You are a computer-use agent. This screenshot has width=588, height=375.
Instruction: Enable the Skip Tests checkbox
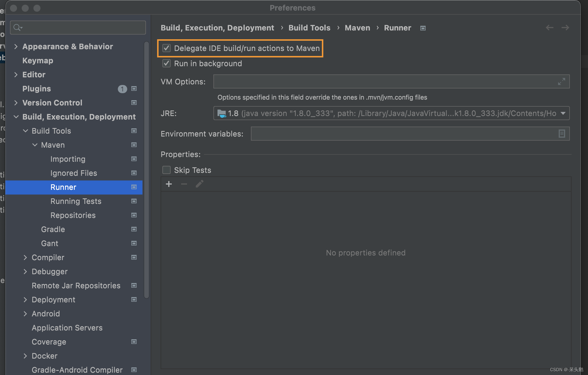pyautogui.click(x=166, y=170)
